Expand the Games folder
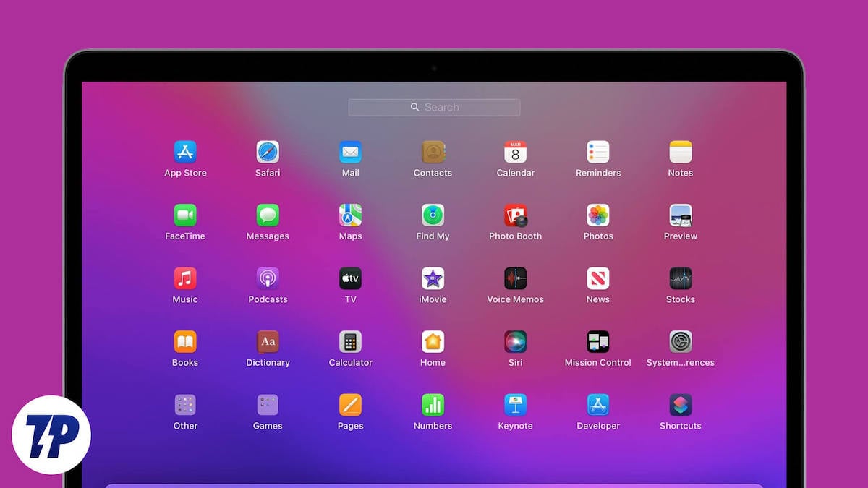 coord(268,405)
